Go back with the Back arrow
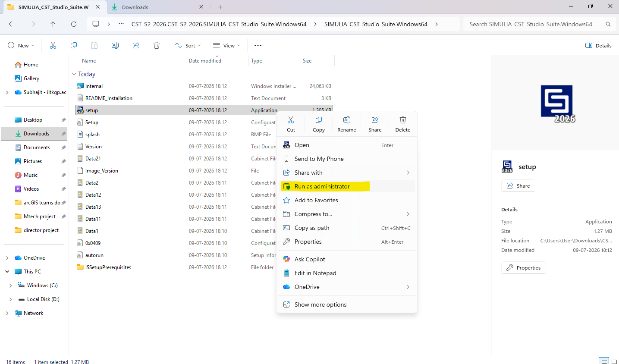Viewport: 619px width, 364px height. click(x=12, y=24)
